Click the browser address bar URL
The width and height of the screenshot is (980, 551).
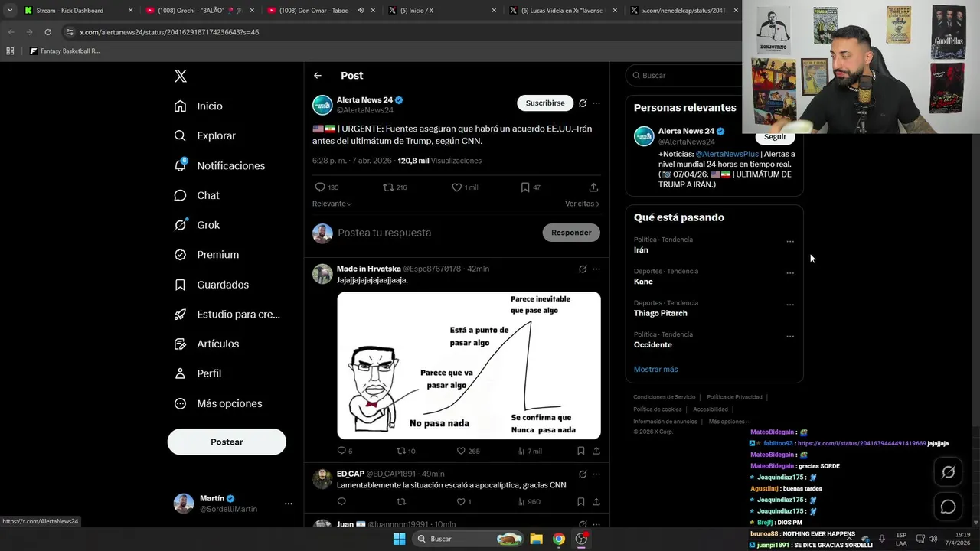[169, 32]
